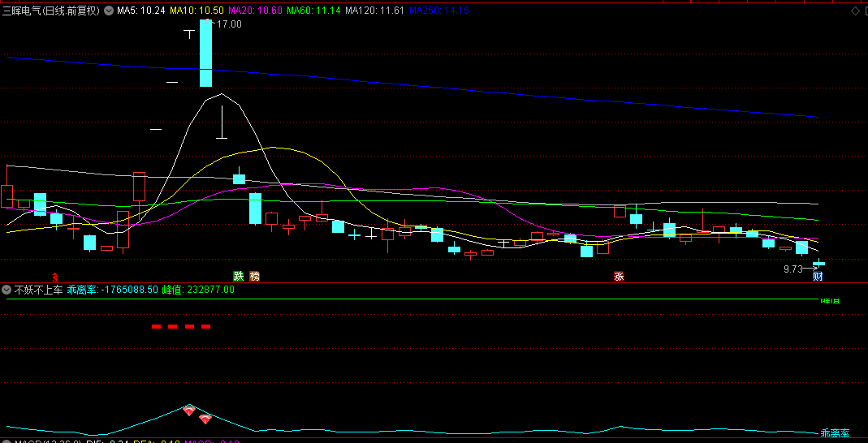
Task: Click the diamond icon at chart's top-right
Action: (x=855, y=10)
